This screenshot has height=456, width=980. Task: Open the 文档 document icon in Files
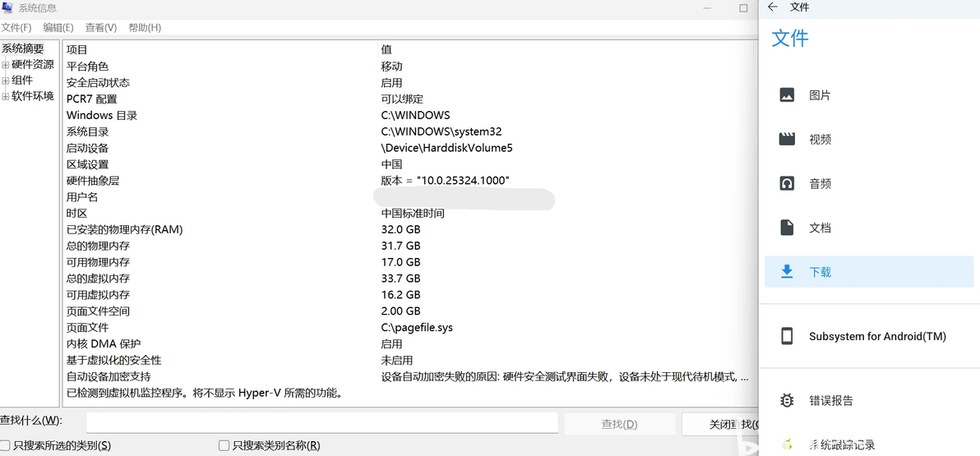point(787,228)
